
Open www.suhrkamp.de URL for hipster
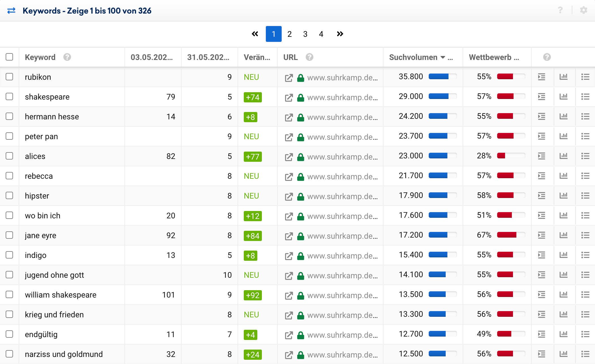[342, 196]
